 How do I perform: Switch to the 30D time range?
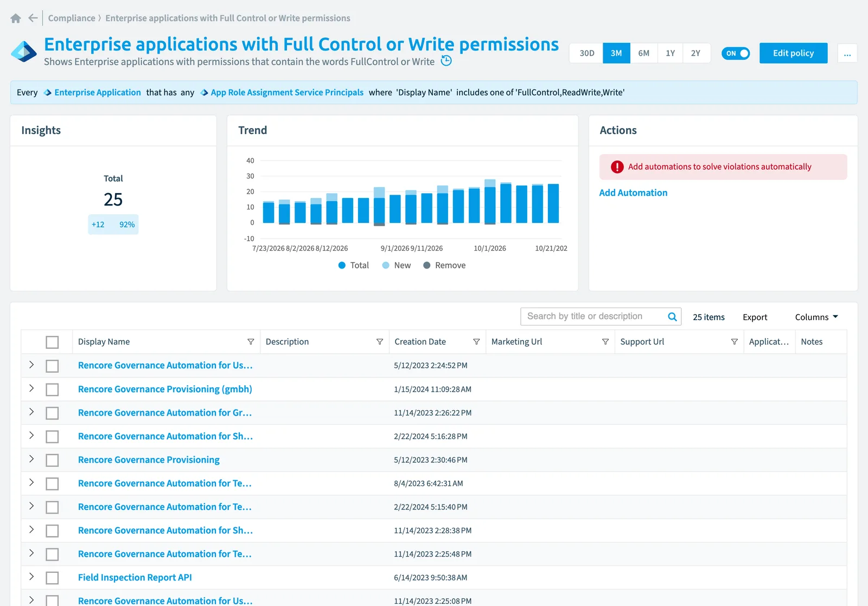point(586,53)
